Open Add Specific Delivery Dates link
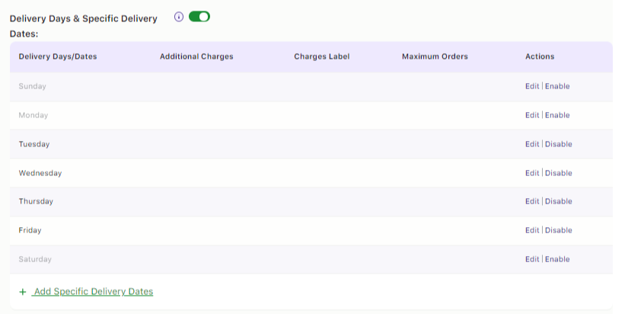 coord(94,292)
